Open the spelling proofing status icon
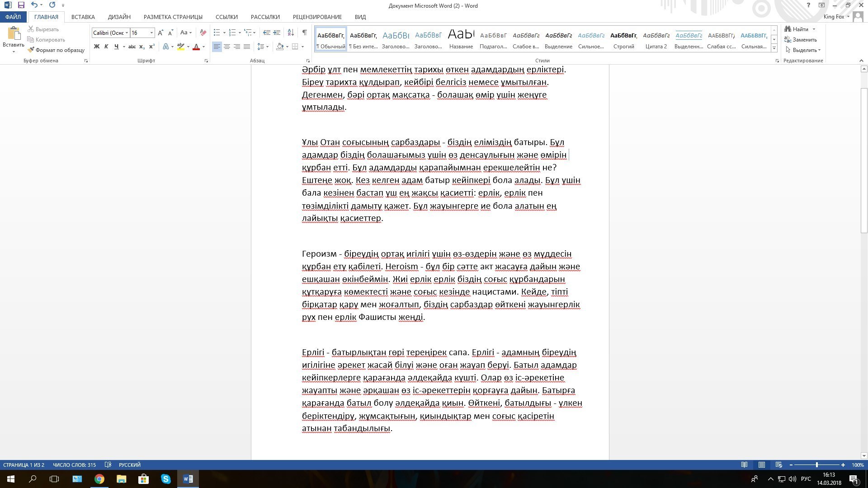868x488 pixels. 108,465
